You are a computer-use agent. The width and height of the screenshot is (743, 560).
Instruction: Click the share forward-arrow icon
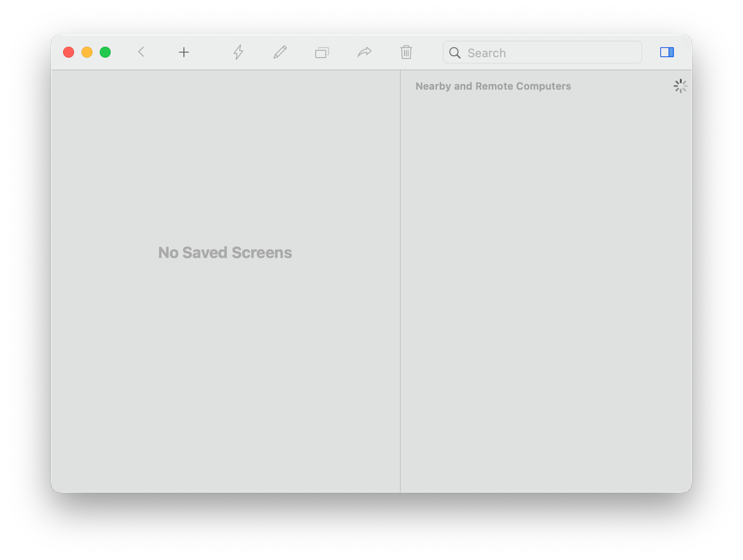point(364,52)
